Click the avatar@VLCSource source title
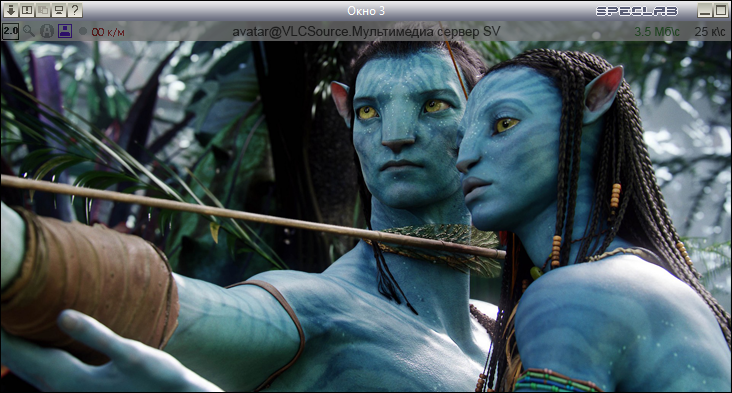 (x=366, y=31)
